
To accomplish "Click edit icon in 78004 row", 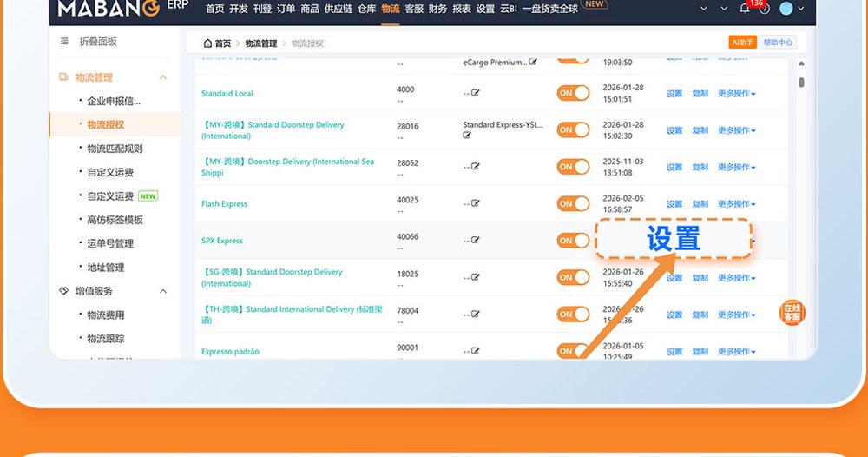I will 476,315.
